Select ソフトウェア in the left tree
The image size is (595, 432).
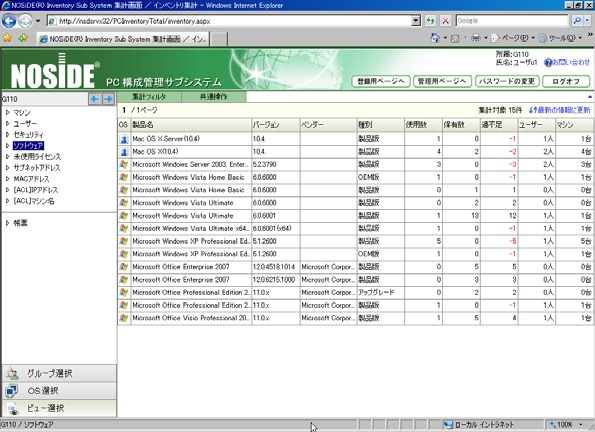pos(28,145)
